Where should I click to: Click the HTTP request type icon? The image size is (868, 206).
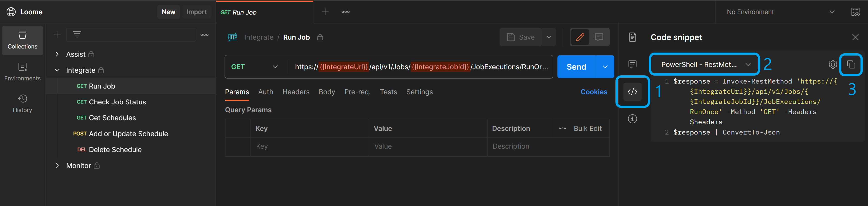(233, 37)
